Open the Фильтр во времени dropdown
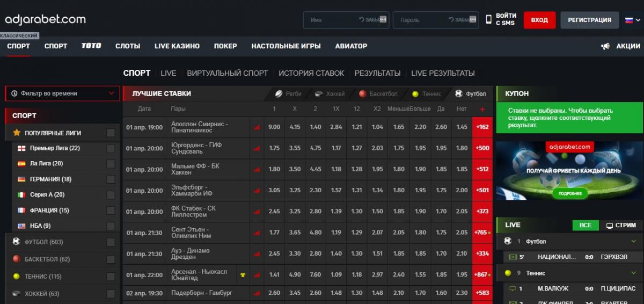Viewport: 644px width, 304px height. pos(62,93)
